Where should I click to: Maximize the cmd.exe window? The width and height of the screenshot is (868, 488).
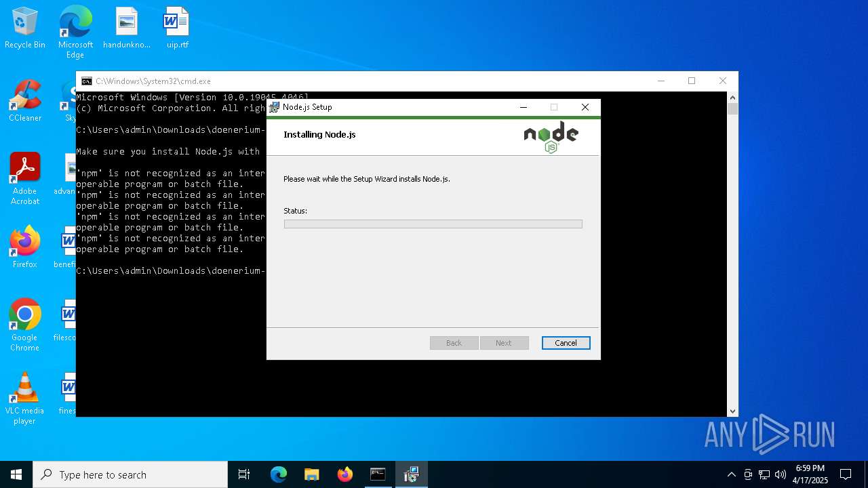(x=692, y=81)
